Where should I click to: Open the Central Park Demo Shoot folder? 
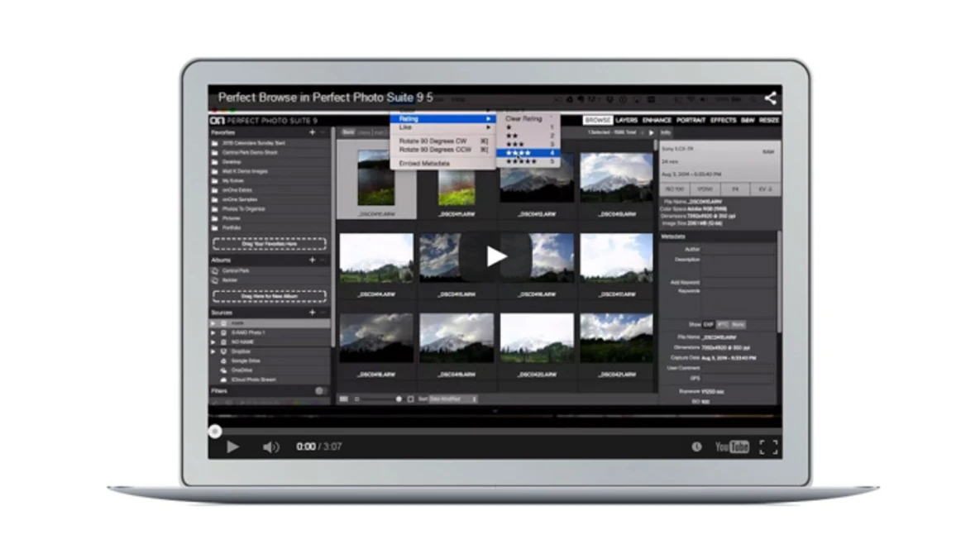pos(250,152)
